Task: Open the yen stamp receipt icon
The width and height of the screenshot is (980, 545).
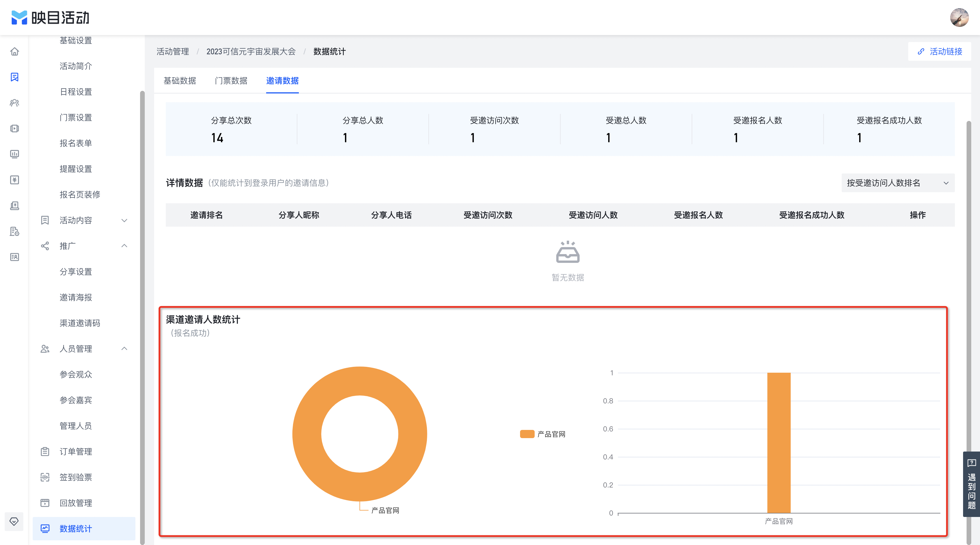Action: [x=15, y=206]
